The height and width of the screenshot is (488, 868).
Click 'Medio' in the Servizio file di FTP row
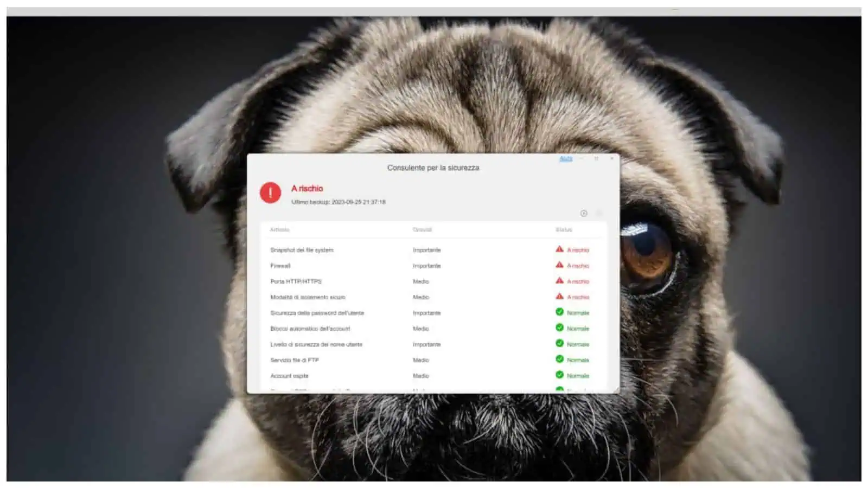(x=420, y=360)
